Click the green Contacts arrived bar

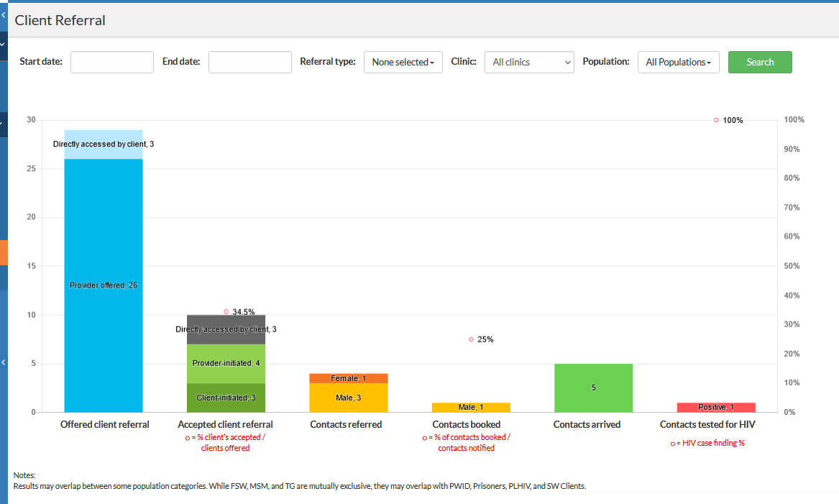click(593, 388)
